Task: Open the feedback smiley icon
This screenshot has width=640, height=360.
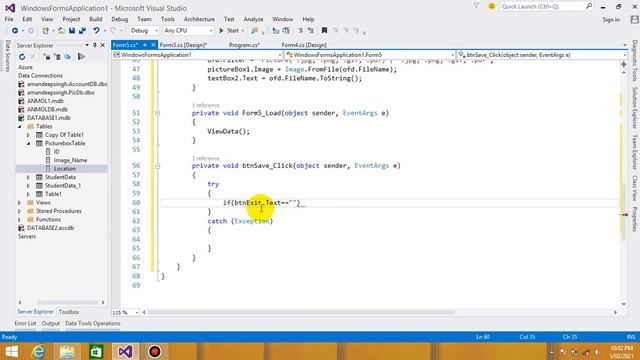Action: point(491,7)
